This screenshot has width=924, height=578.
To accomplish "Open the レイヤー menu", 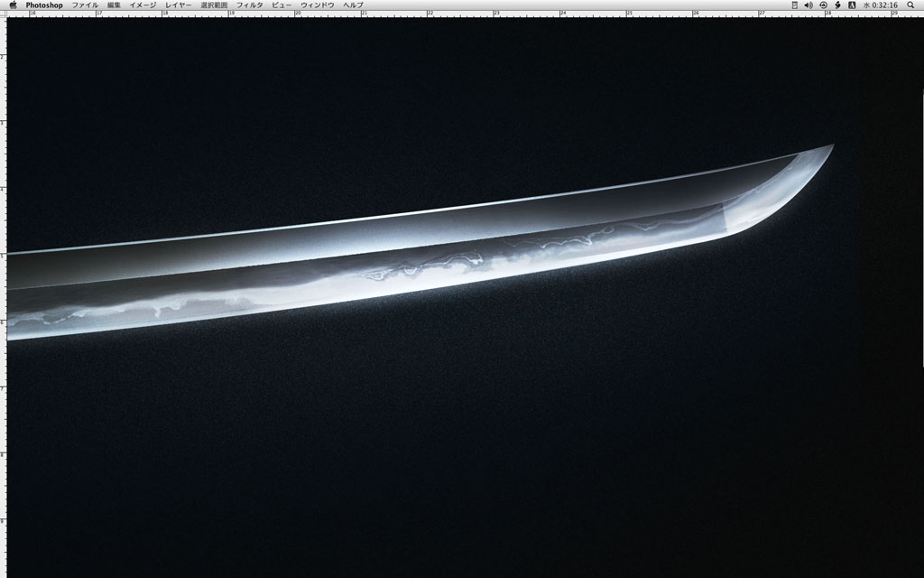I will tap(178, 5).
